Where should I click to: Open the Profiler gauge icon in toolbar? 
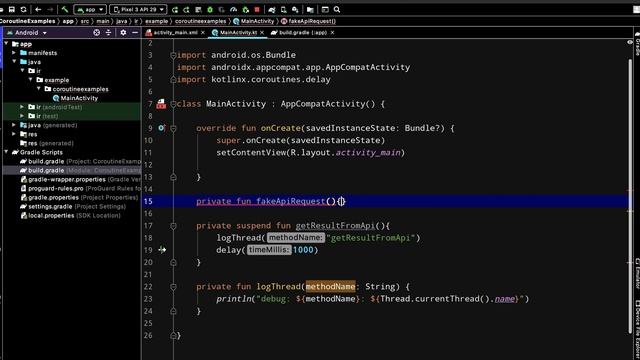pos(233,9)
